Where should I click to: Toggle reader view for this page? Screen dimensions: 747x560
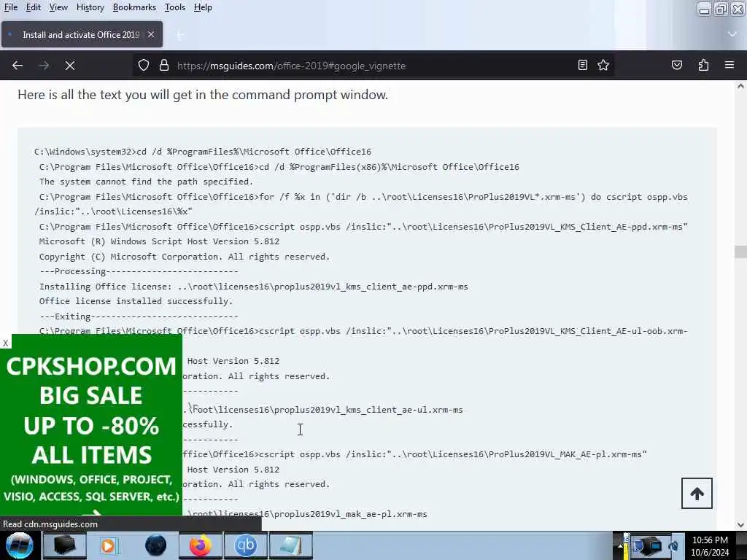[583, 65]
